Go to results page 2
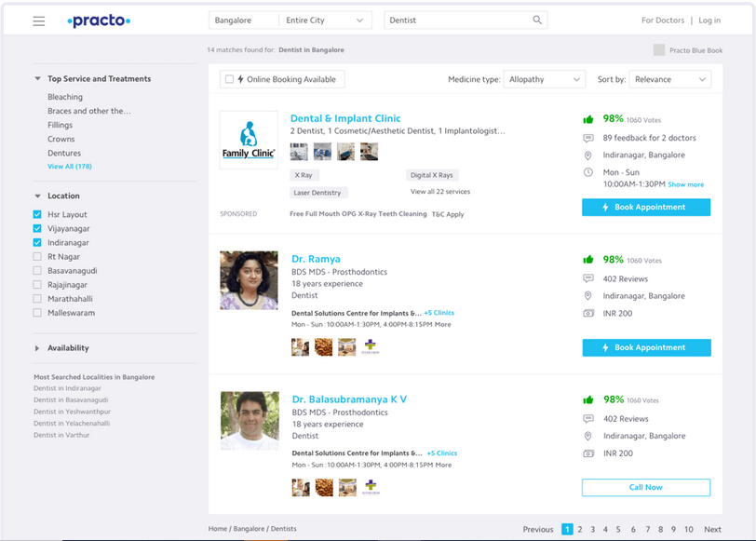This screenshot has width=756, height=541. [x=580, y=530]
